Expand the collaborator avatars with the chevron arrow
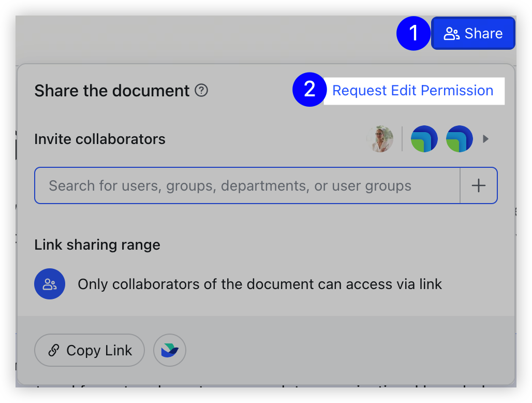Screen dimensions: 532x403 [x=485, y=139]
